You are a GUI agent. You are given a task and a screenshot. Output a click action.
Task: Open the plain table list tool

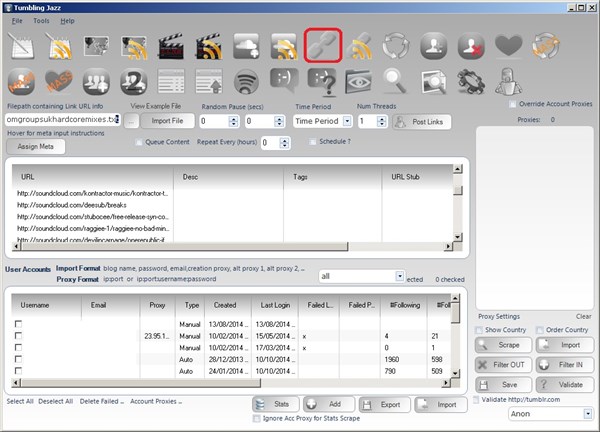click(171, 81)
